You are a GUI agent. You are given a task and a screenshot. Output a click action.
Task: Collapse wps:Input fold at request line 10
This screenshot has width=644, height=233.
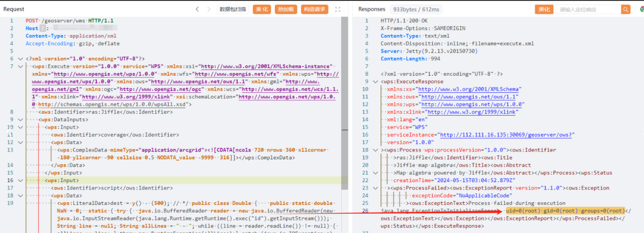pyautogui.click(x=20, y=127)
